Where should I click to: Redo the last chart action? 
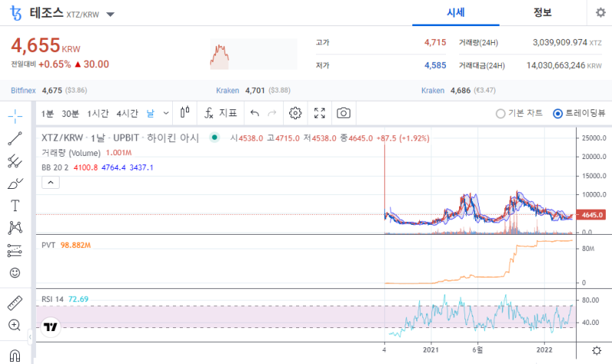272,113
